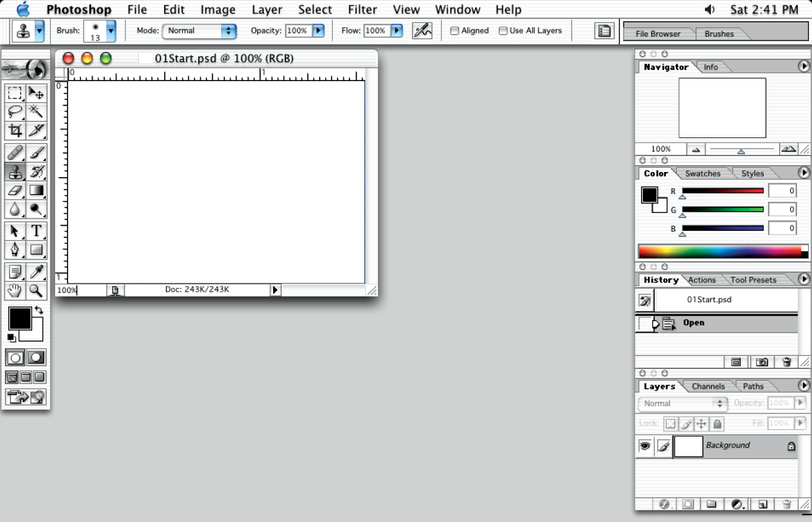
Task: Activate the Healing Brush tool
Action: [x=15, y=152]
